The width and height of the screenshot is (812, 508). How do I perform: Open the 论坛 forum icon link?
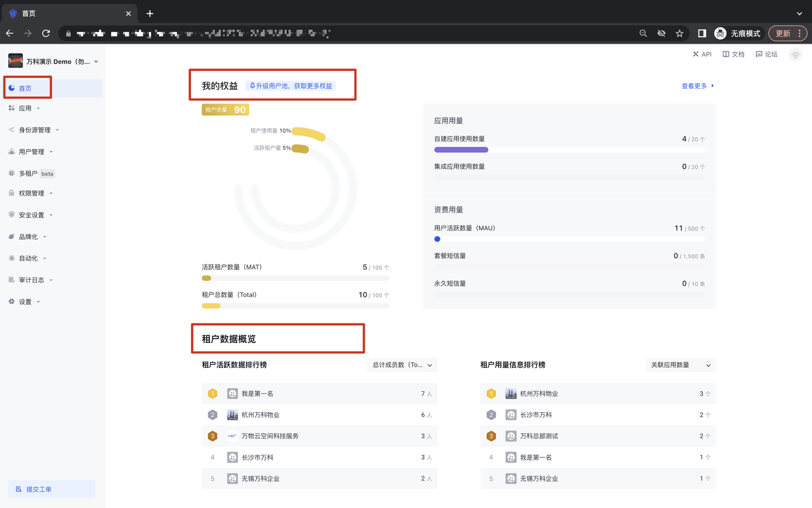(x=759, y=55)
